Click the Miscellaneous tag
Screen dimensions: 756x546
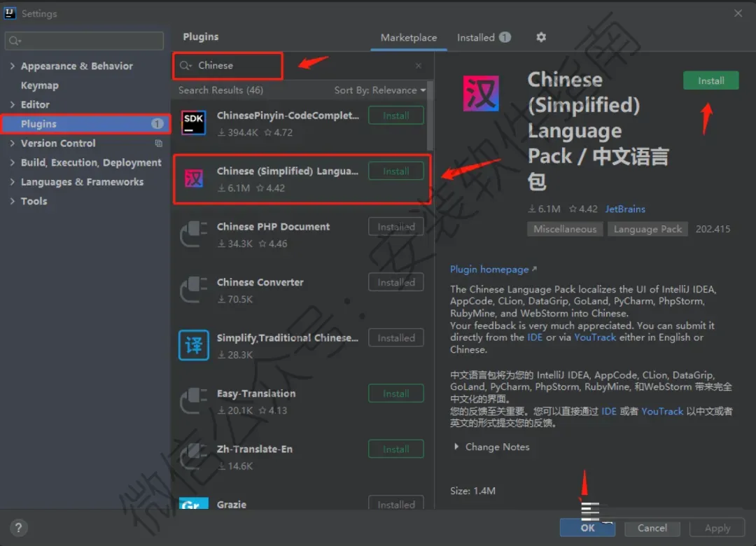(x=565, y=229)
